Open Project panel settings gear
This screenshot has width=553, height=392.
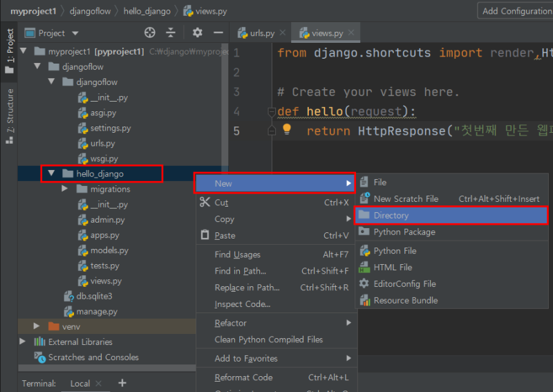point(197,32)
